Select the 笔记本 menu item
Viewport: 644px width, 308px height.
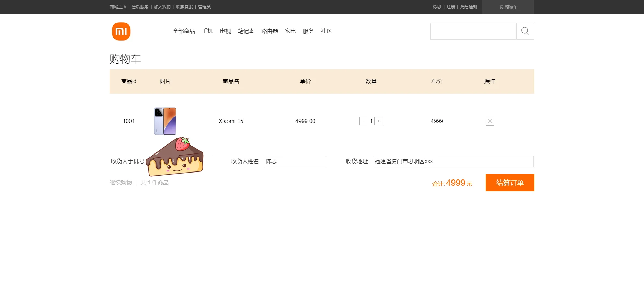pos(246,31)
